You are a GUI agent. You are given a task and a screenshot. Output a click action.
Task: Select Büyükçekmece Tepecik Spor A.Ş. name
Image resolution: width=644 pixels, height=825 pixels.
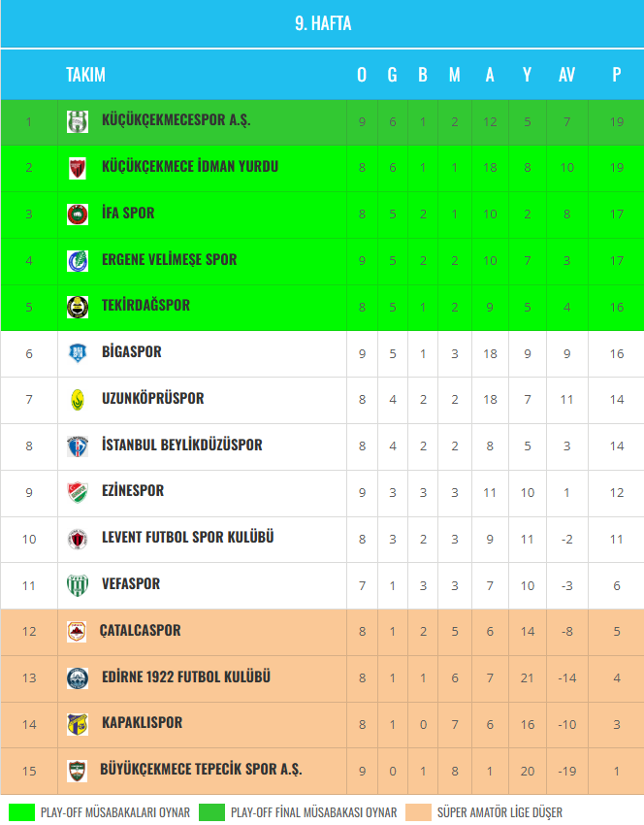point(201,770)
